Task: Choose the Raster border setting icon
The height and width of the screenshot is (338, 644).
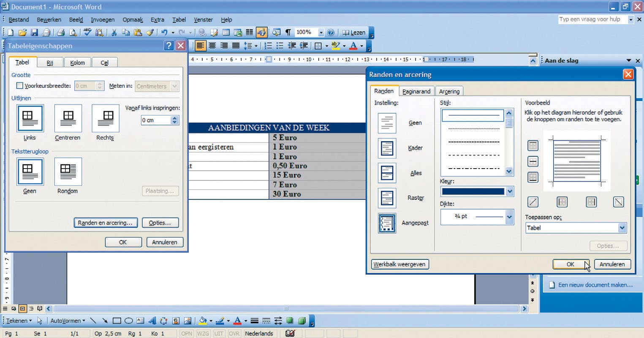Action: tap(387, 198)
